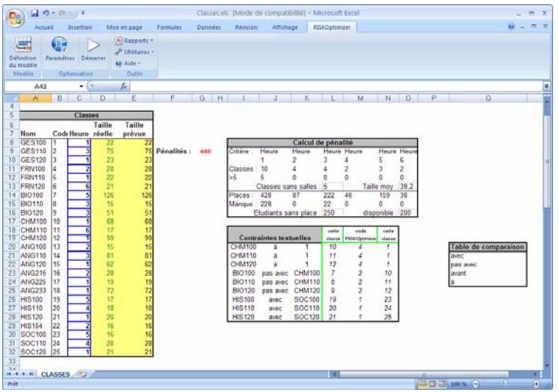Open the Définition du modèle tool

click(x=23, y=52)
